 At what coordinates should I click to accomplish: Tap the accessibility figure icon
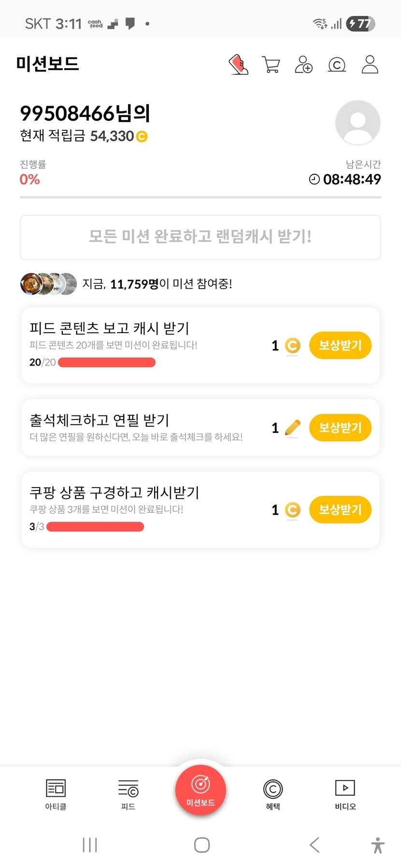378,845
